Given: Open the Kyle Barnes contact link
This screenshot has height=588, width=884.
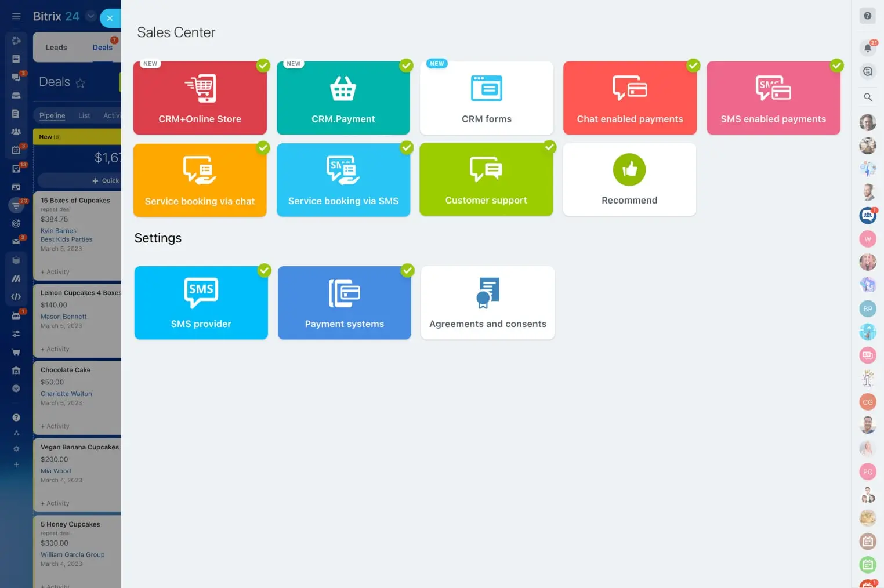Looking at the screenshot, I should tap(59, 231).
